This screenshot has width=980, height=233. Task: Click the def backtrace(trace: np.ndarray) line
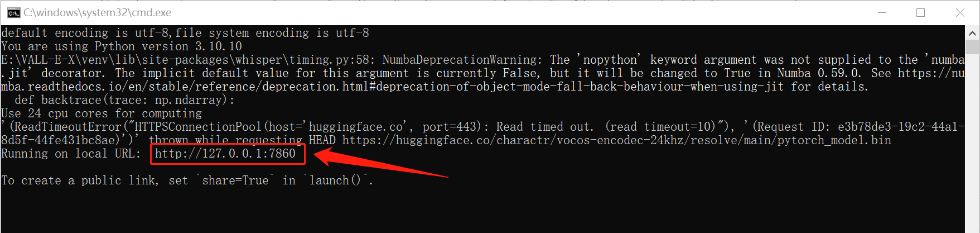click(124, 100)
